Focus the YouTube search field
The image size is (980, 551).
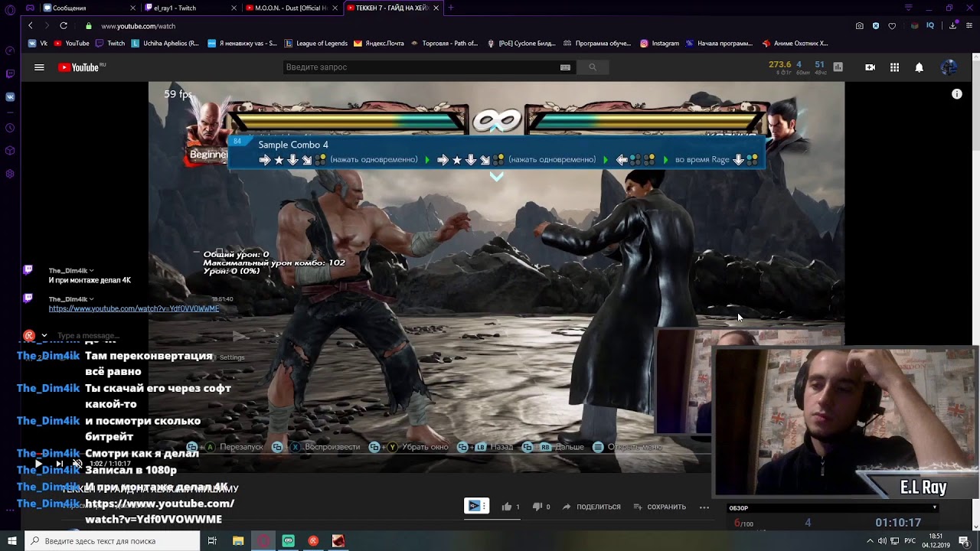pyautogui.click(x=420, y=67)
